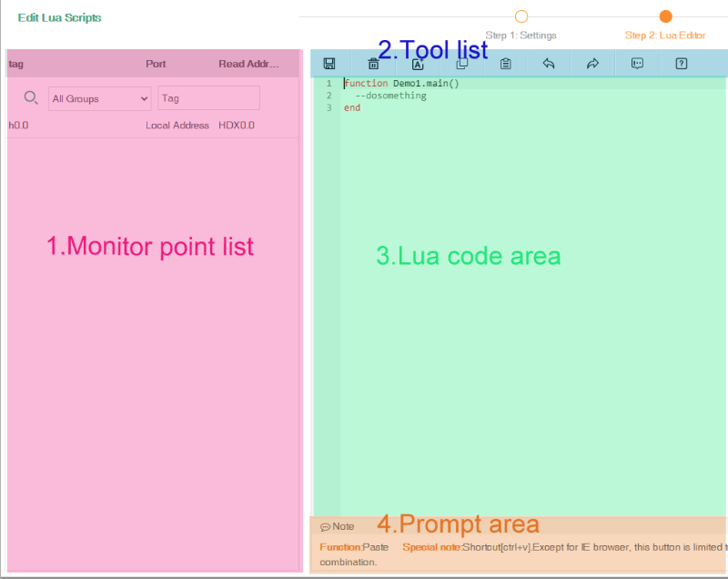728x579 pixels.
Task: Click the Paste clipboard icon
Action: click(x=505, y=64)
